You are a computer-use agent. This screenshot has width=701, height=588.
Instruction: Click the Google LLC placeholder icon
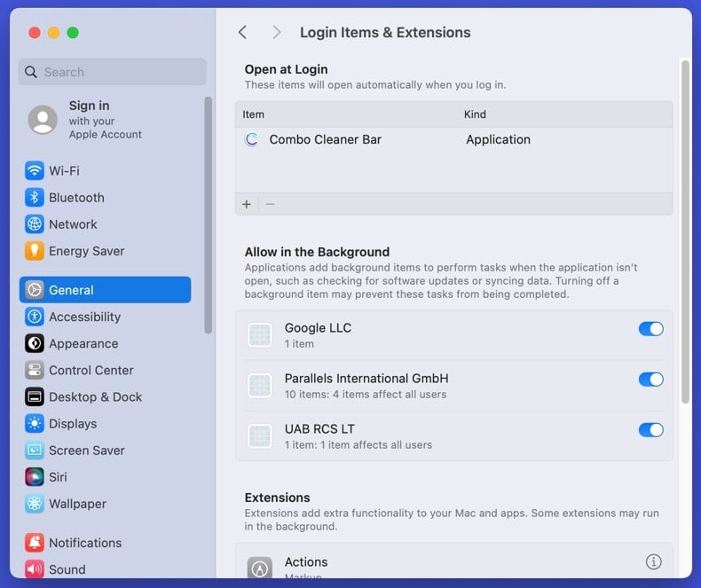click(x=260, y=335)
